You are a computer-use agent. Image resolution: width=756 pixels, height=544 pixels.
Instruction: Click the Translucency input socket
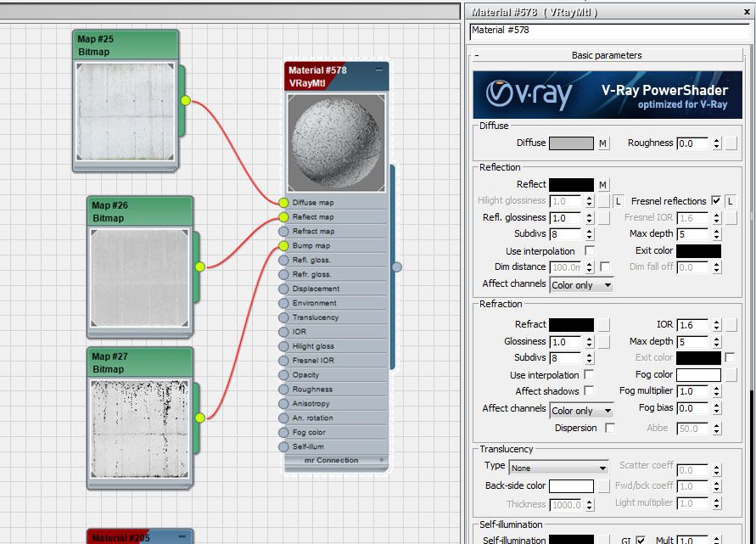pyautogui.click(x=283, y=317)
